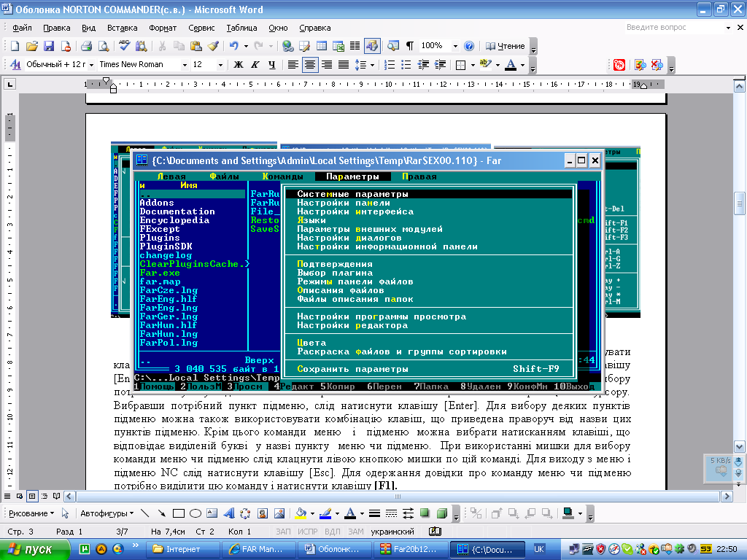Center align text

(309, 65)
